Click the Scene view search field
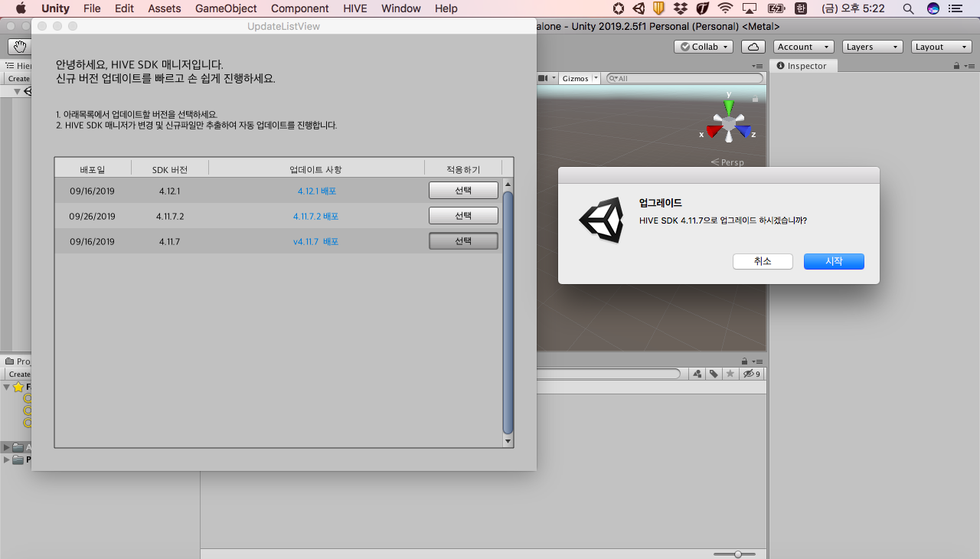This screenshot has height=559, width=980. coord(684,78)
